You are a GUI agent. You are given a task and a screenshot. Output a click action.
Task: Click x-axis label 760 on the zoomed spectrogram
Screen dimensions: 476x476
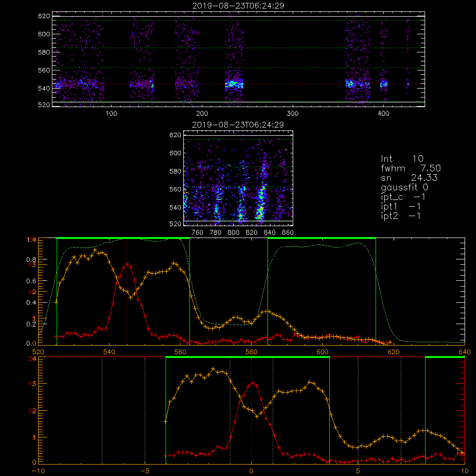point(198,233)
